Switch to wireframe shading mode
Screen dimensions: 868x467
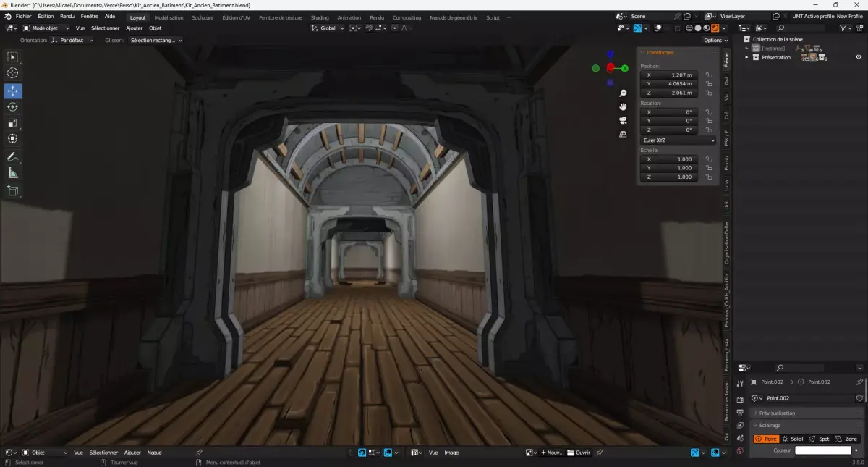point(689,28)
